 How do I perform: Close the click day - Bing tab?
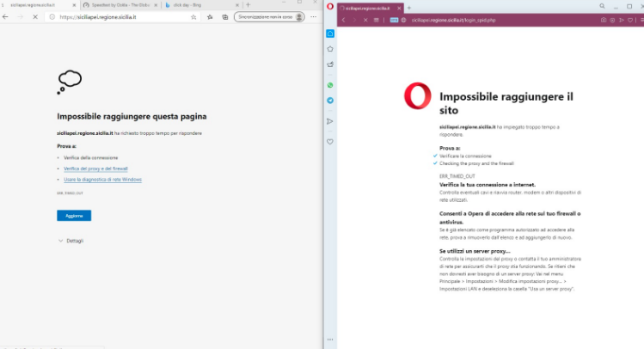click(237, 5)
